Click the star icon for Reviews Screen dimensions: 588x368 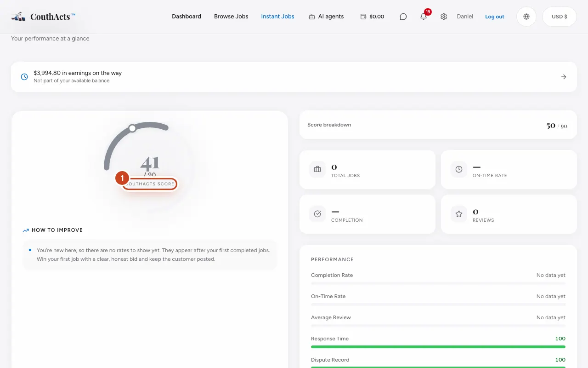tap(459, 214)
